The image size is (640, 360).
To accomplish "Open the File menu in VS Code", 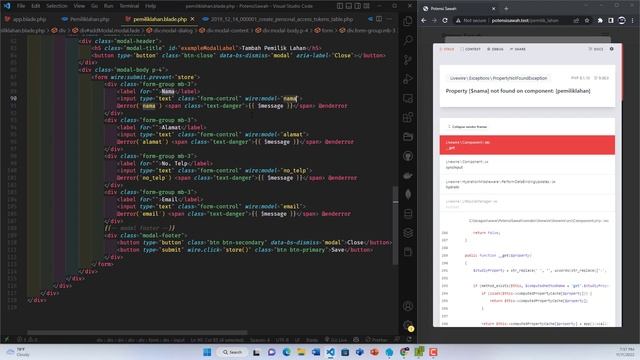I will [21, 6].
